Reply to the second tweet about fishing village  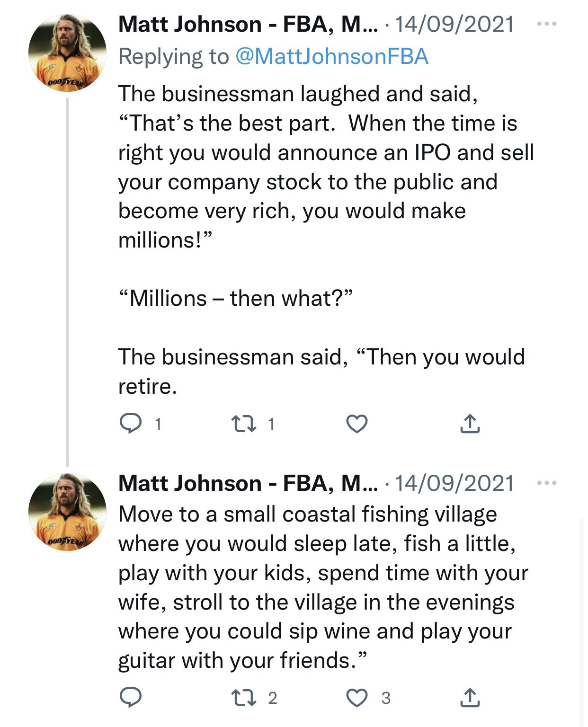[x=130, y=697]
